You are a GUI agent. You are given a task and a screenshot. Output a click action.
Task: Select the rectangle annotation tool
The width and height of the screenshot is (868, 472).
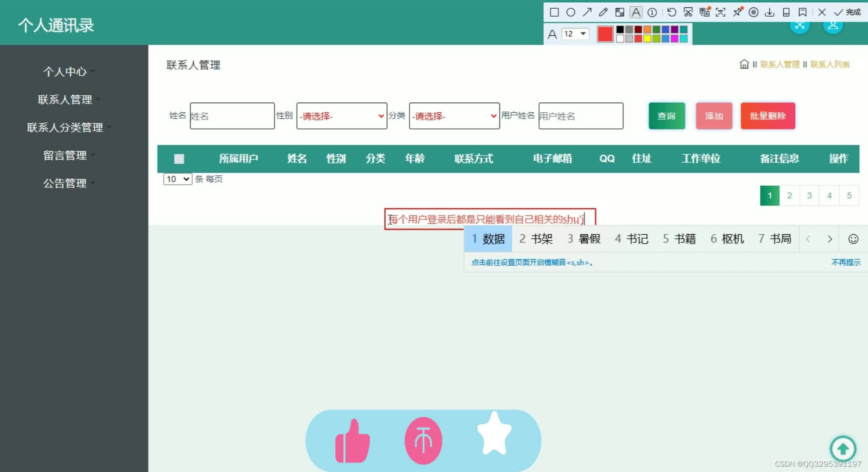click(554, 12)
